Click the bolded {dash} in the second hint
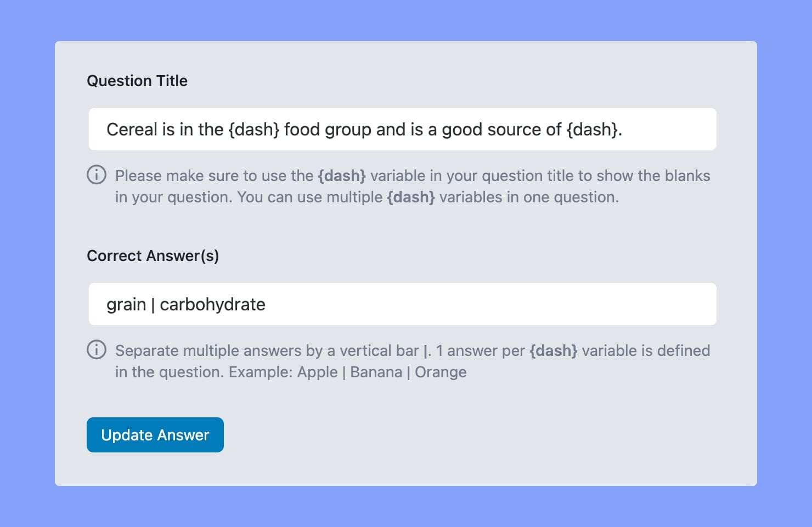Image resolution: width=812 pixels, height=527 pixels. (553, 350)
